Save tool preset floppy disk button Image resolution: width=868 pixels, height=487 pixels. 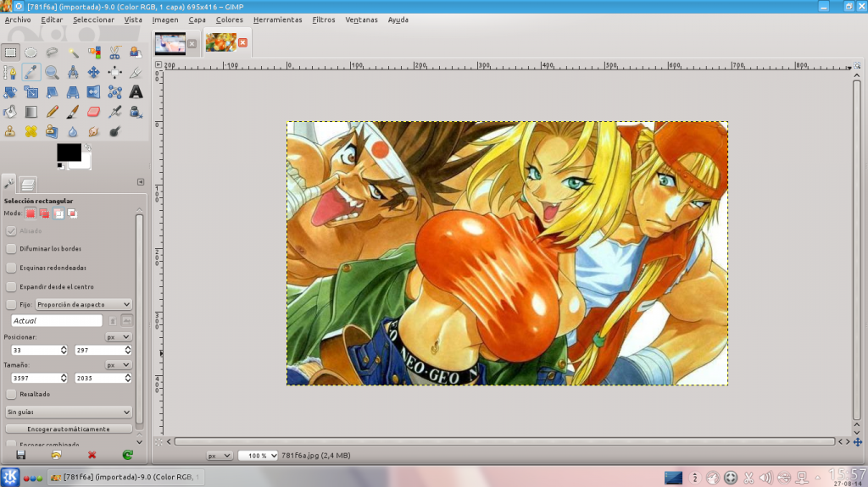tap(21, 454)
